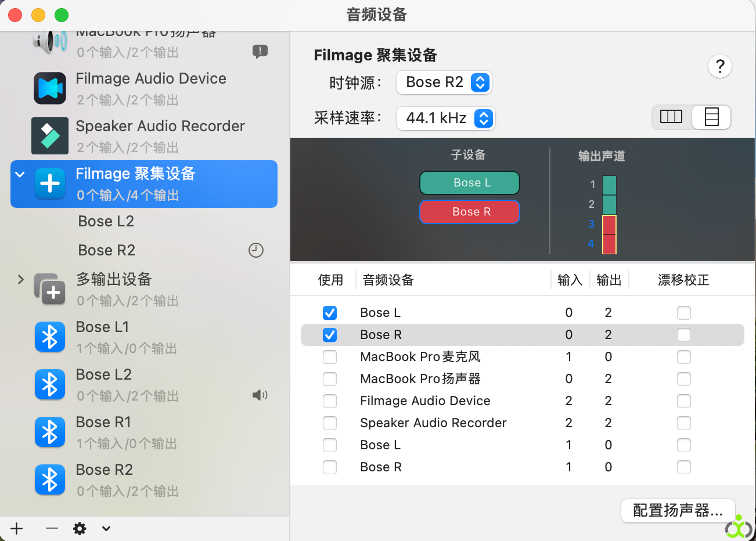Expand the 多输出设备 tree
Screen dimensions: 756x541
click(x=21, y=279)
